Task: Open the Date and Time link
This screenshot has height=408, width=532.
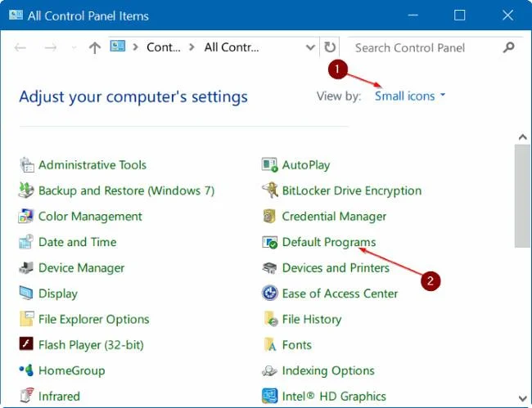Action: 78,242
